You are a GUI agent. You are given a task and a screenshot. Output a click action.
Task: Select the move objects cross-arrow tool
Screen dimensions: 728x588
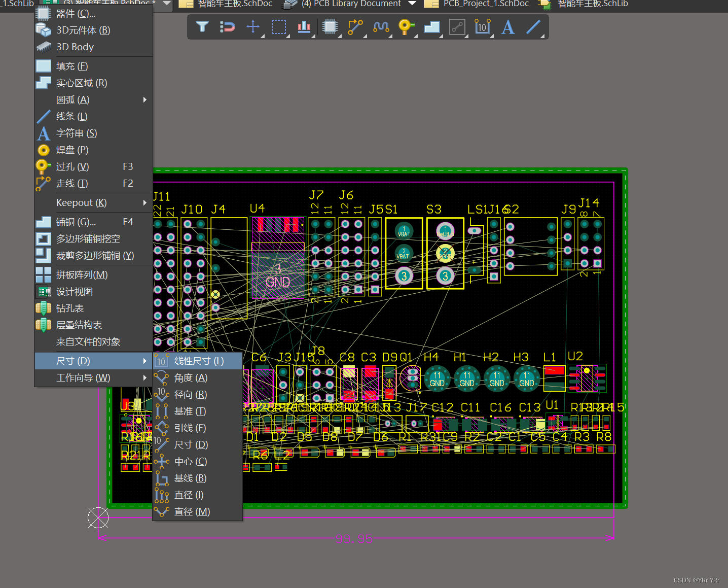253,26
